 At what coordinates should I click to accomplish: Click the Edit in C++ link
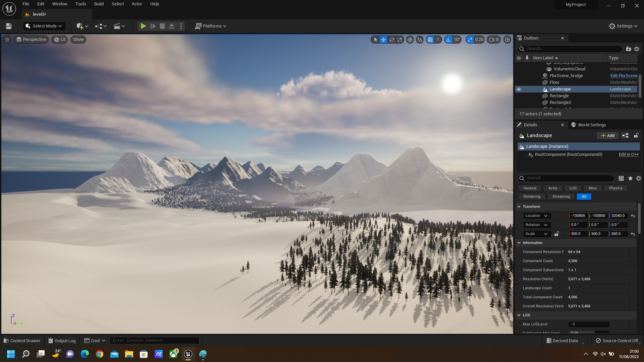pos(628,155)
